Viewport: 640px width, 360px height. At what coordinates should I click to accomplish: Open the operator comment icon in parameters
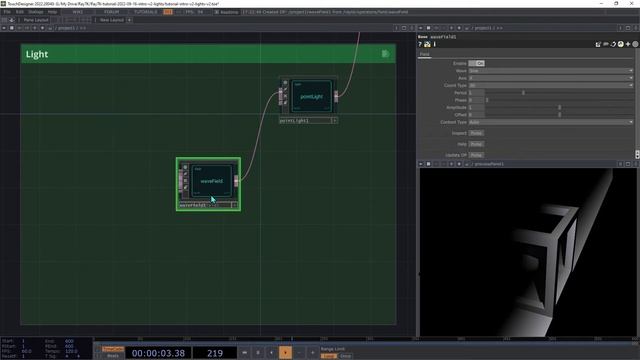coord(598,44)
